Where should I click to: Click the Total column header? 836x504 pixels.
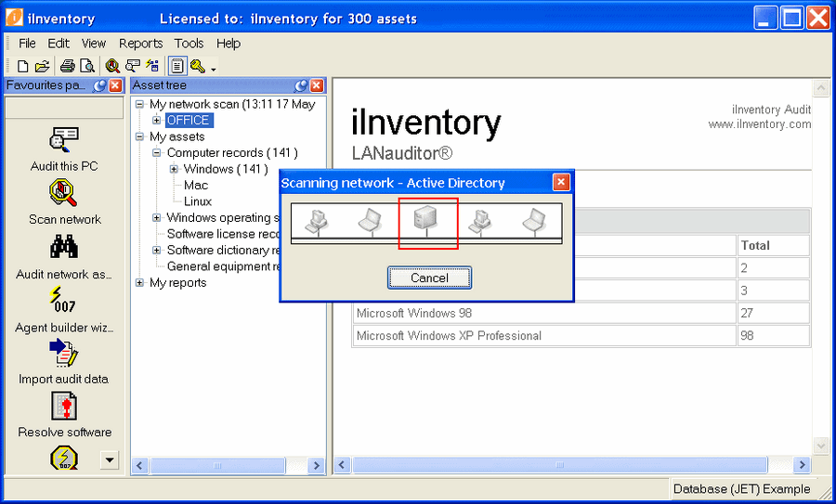(x=773, y=246)
